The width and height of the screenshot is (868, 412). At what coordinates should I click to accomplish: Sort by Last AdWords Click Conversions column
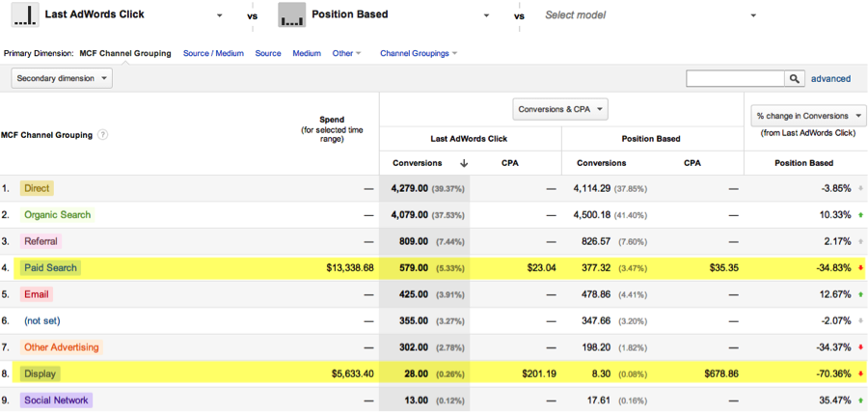click(x=418, y=163)
